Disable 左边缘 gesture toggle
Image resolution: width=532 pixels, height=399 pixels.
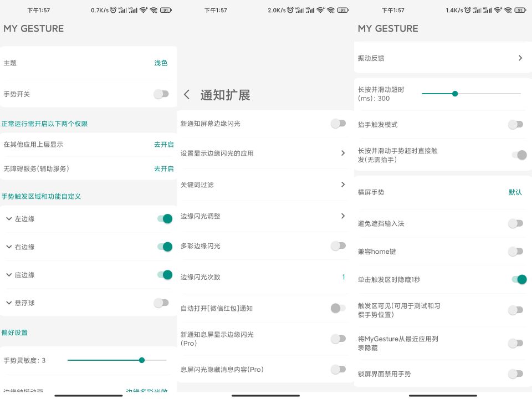pos(165,219)
